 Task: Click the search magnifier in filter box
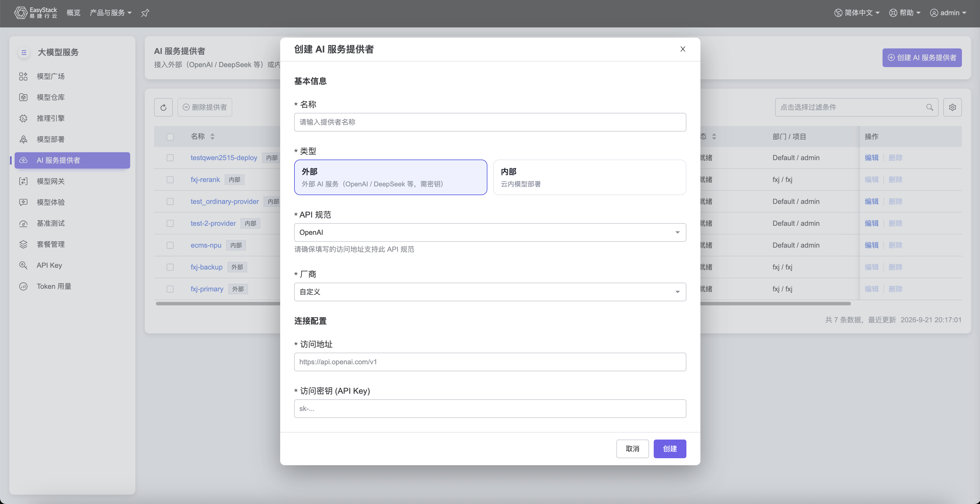click(930, 107)
